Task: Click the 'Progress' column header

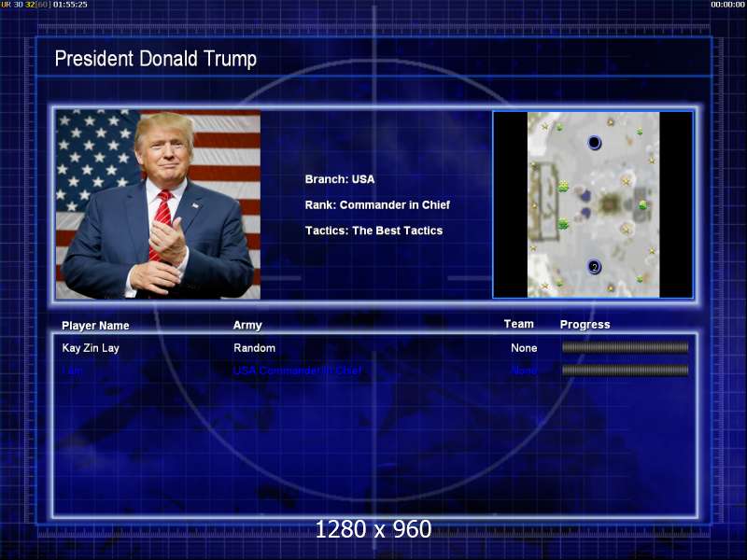Action: [x=585, y=324]
